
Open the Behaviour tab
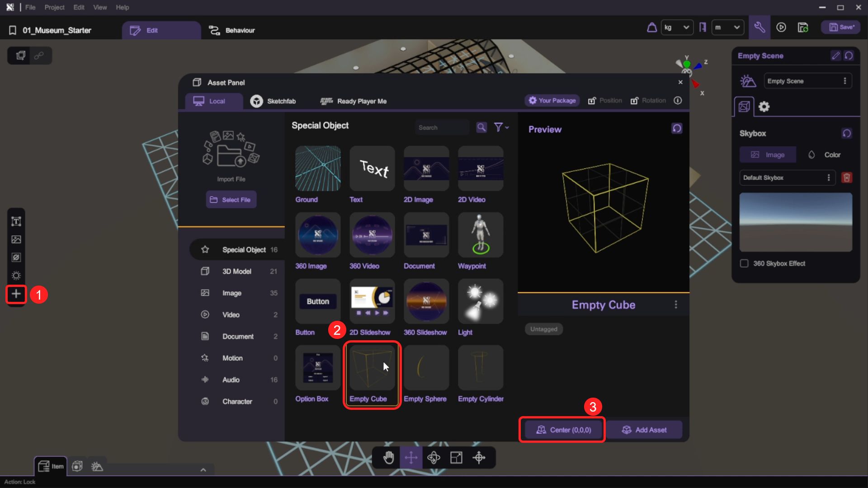click(232, 30)
